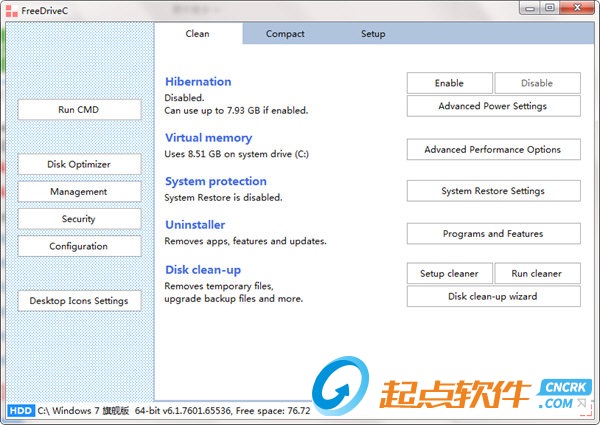Click the Management button
The image size is (600, 425).
click(x=79, y=192)
